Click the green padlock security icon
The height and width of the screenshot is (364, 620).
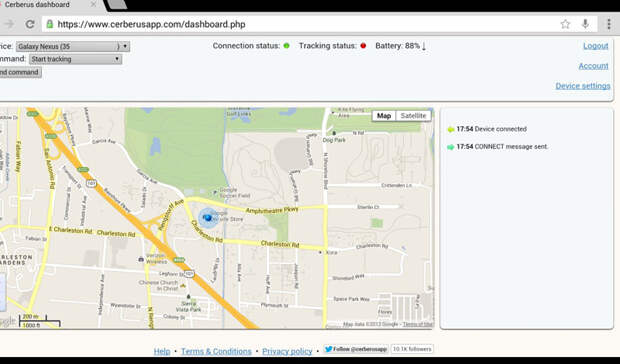click(x=50, y=24)
